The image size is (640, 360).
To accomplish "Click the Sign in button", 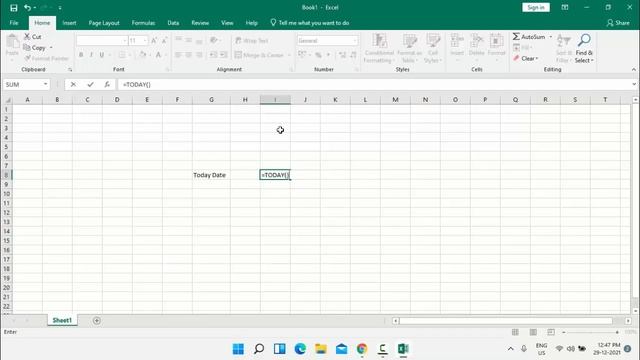I will click(x=536, y=7).
